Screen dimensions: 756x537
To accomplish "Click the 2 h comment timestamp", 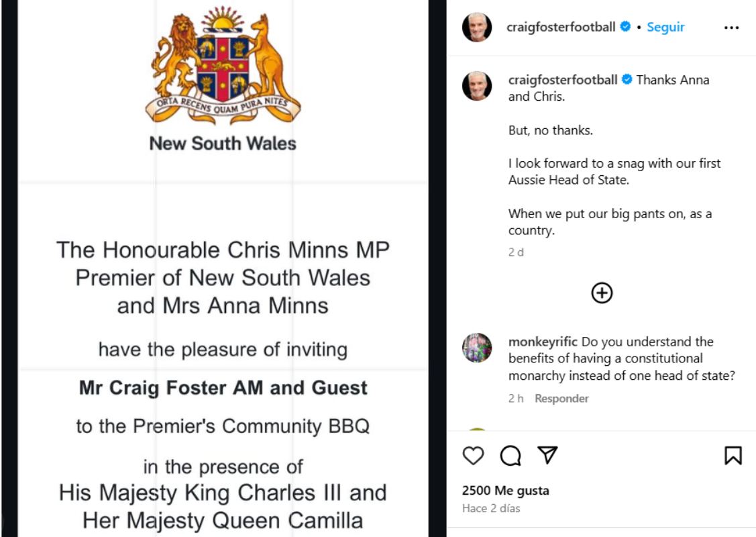I will click(516, 399).
